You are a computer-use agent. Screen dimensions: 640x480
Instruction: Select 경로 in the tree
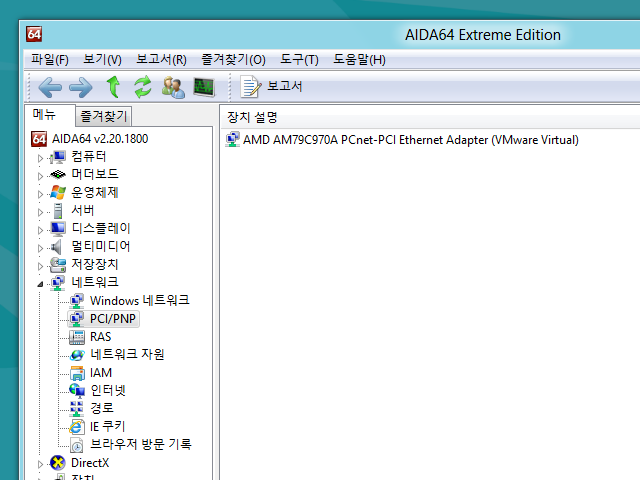[102, 409]
